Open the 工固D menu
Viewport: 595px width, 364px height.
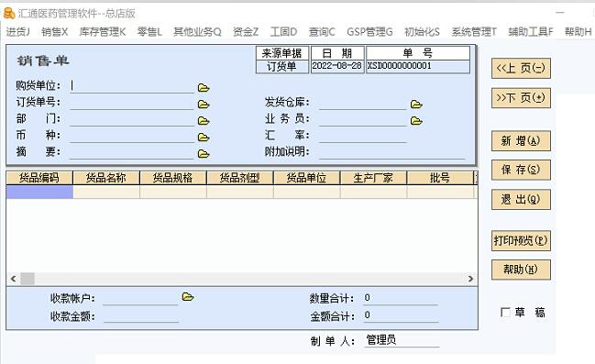[283, 32]
